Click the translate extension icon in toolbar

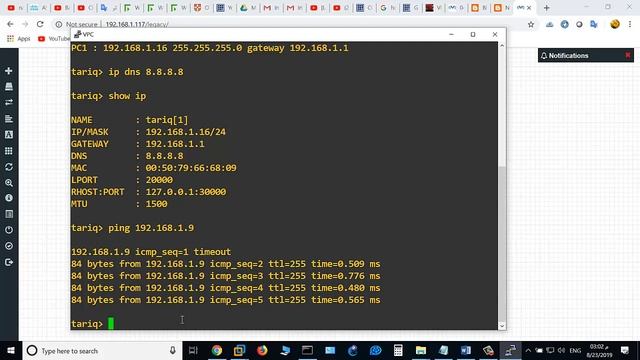(594, 24)
